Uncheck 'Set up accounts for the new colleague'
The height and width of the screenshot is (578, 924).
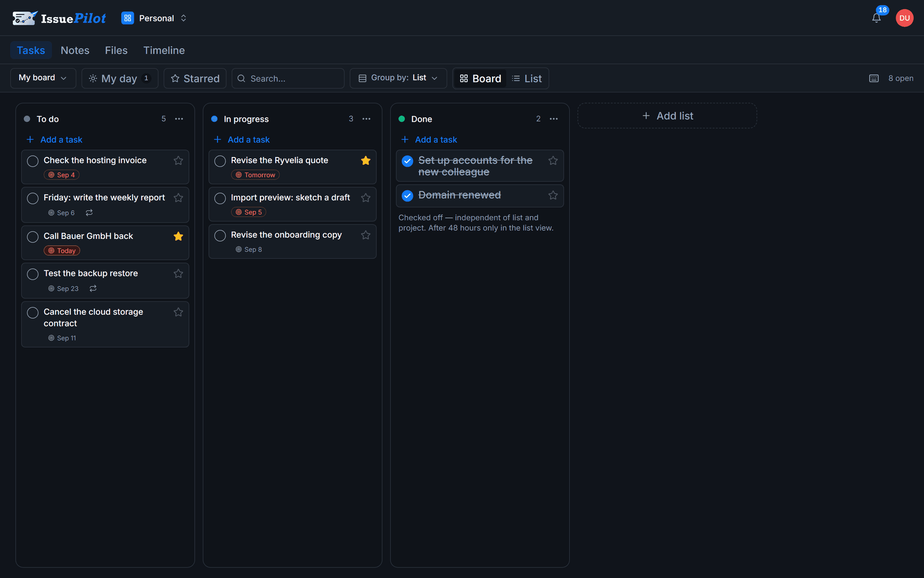[408, 161]
